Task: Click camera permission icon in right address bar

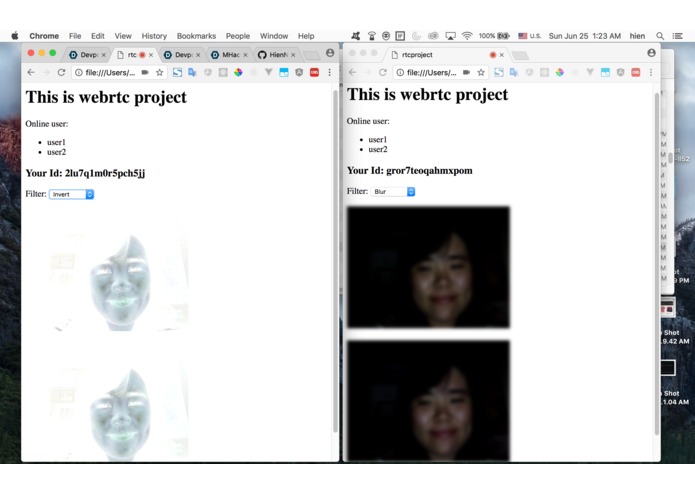Action: [466, 72]
